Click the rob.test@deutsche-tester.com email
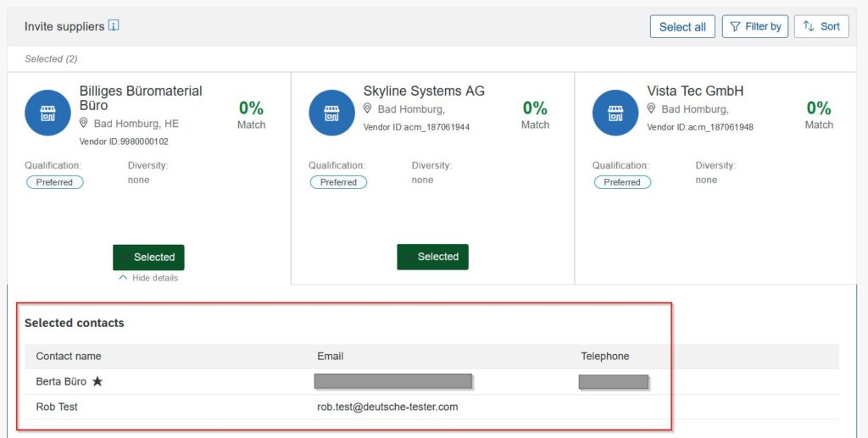 coord(387,407)
